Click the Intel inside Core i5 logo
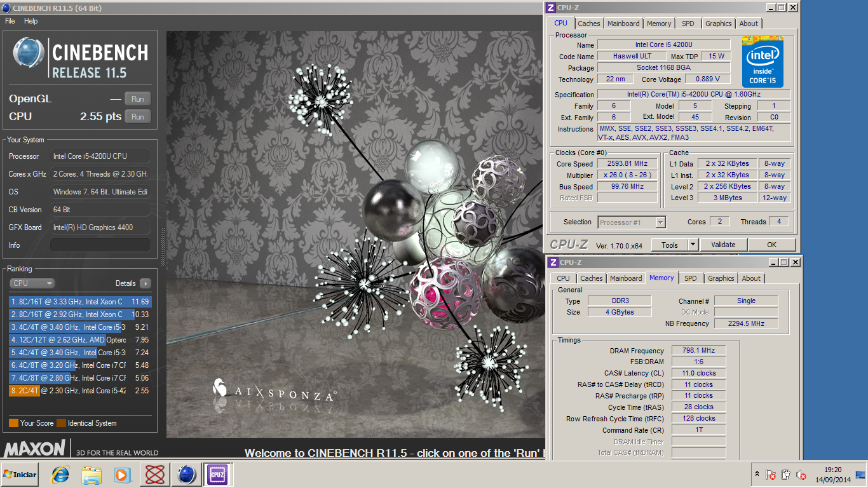 (763, 62)
